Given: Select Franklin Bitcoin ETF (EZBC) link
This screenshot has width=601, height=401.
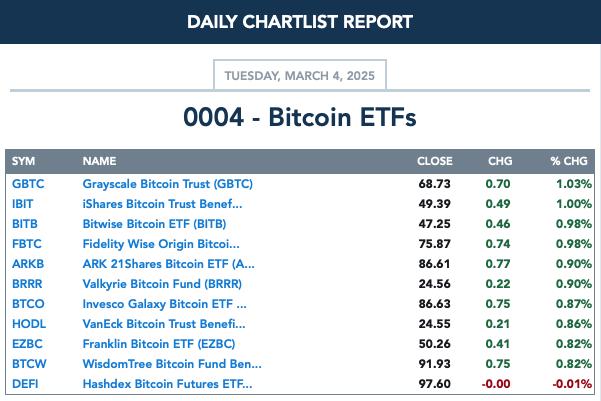Looking at the screenshot, I should tap(159, 344).
